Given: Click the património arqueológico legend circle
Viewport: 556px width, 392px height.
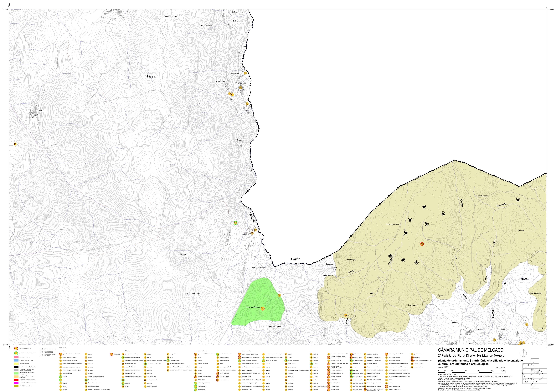Looking at the screenshot, I should (16, 348).
